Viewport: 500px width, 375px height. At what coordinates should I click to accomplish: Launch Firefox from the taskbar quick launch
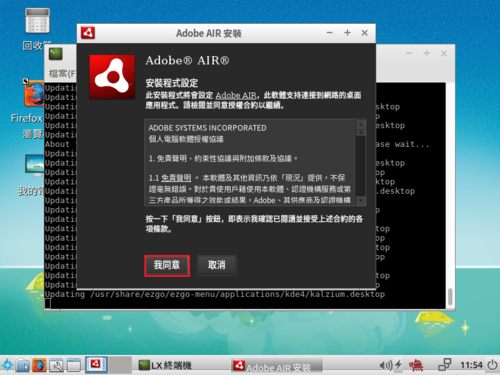39,365
